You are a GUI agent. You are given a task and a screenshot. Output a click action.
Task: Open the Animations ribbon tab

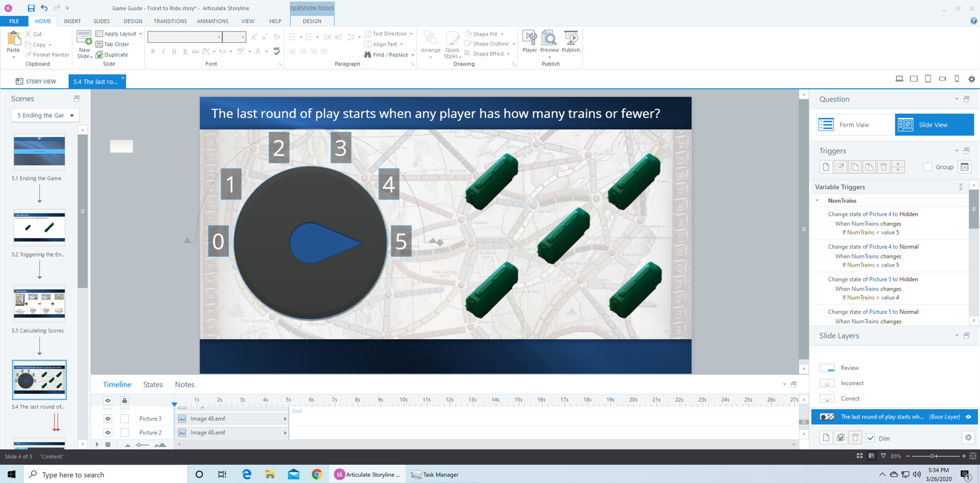click(212, 21)
